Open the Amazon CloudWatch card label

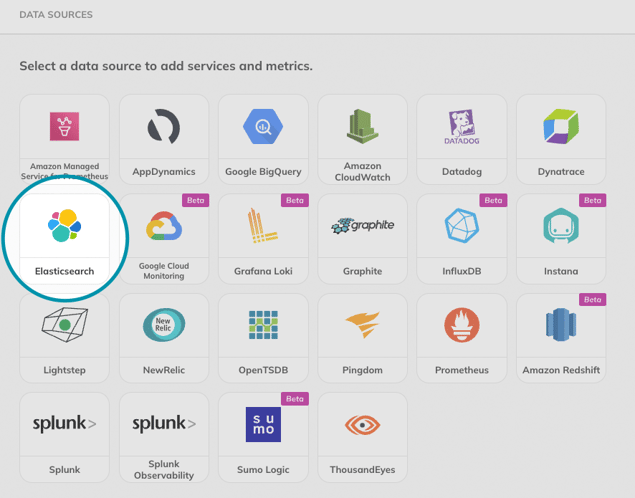362,172
